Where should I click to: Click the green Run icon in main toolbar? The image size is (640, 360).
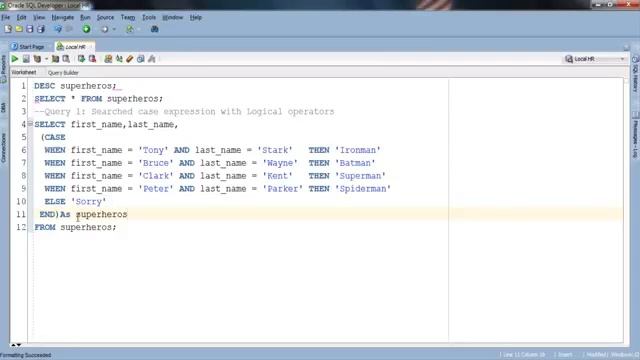click(x=86, y=29)
